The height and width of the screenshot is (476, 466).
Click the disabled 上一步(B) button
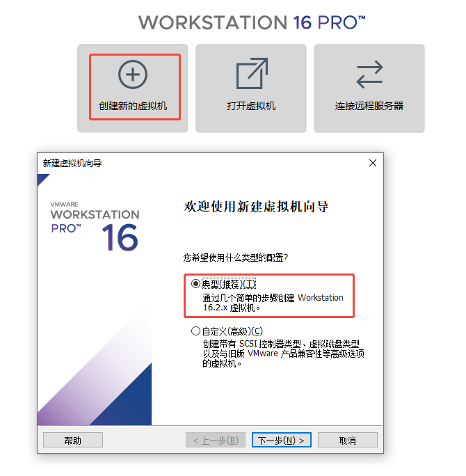(216, 440)
